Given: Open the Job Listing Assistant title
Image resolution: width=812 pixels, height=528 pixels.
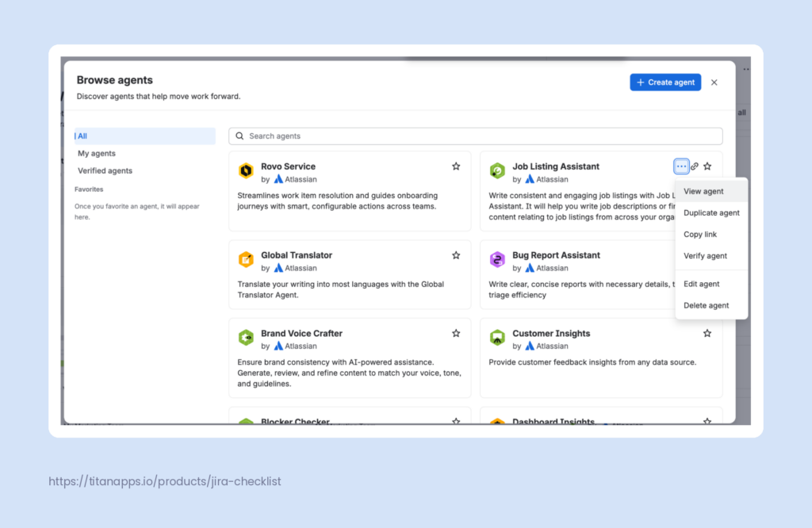Looking at the screenshot, I should coord(556,166).
